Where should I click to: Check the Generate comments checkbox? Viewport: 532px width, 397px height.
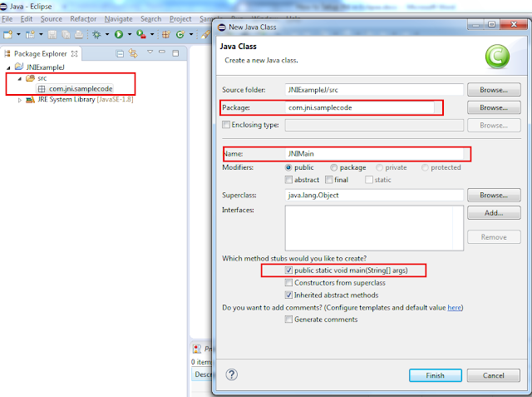pos(288,320)
